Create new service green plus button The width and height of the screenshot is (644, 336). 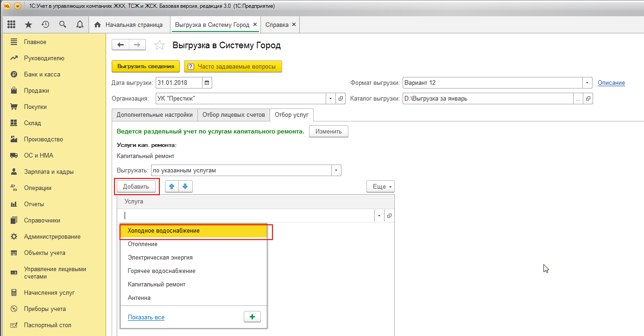(252, 317)
